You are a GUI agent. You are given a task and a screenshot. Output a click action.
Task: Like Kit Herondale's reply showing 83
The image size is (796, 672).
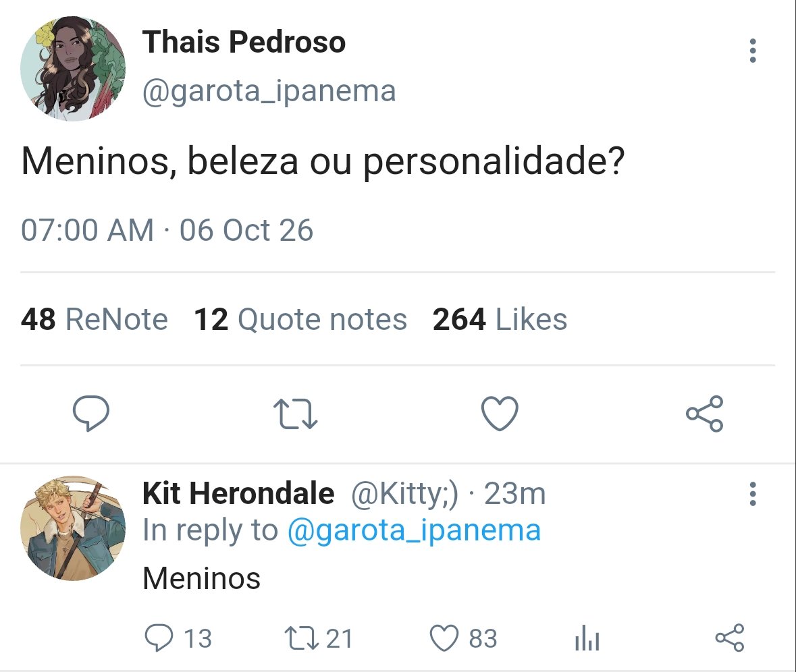pyautogui.click(x=463, y=638)
